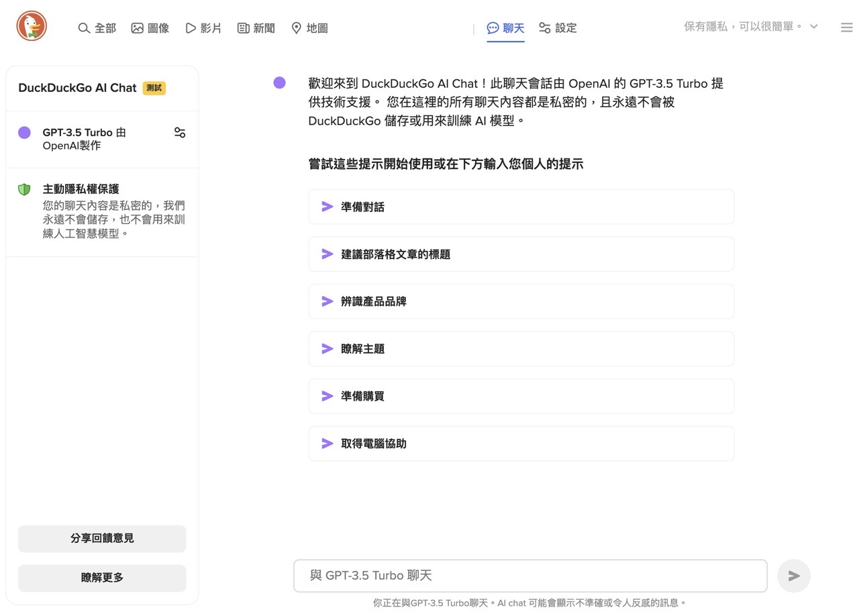Image resolution: width=859 pixels, height=616 pixels.
Task: Click the arrow icon beside 辨識產品品牌
Action: click(327, 301)
